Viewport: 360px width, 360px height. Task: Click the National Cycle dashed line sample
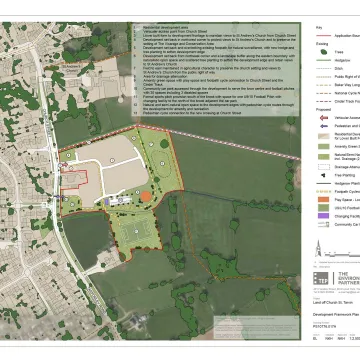pos(323,93)
